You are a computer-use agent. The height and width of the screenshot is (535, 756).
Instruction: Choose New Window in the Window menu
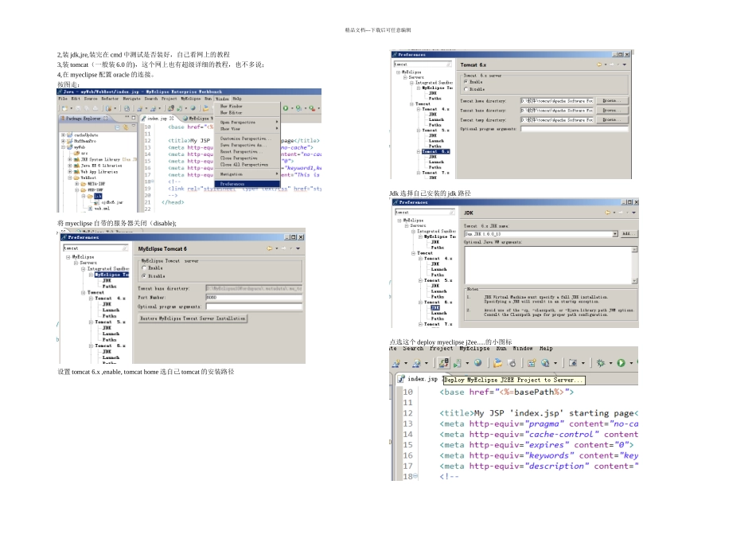click(x=232, y=106)
